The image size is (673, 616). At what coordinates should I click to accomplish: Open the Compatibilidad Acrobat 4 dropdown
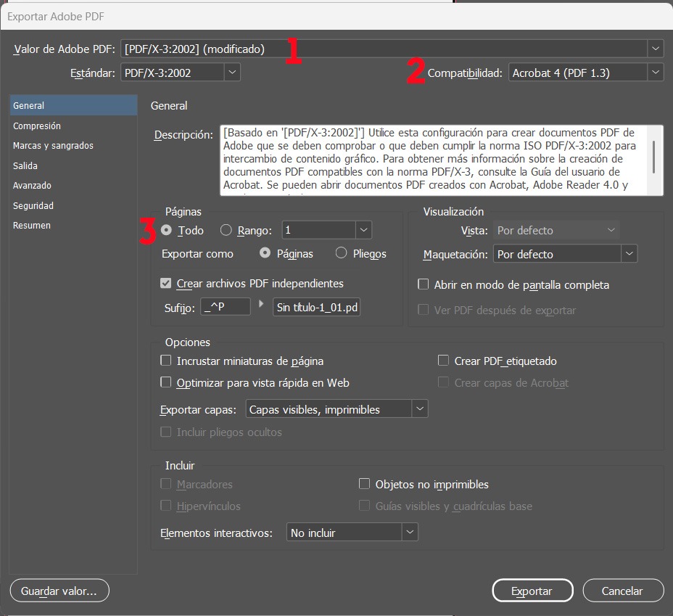point(656,72)
